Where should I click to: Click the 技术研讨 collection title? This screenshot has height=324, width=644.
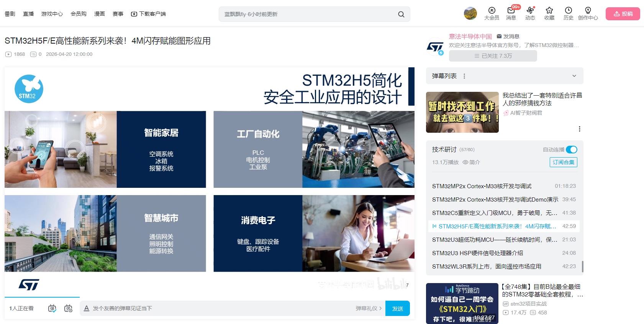(444, 150)
